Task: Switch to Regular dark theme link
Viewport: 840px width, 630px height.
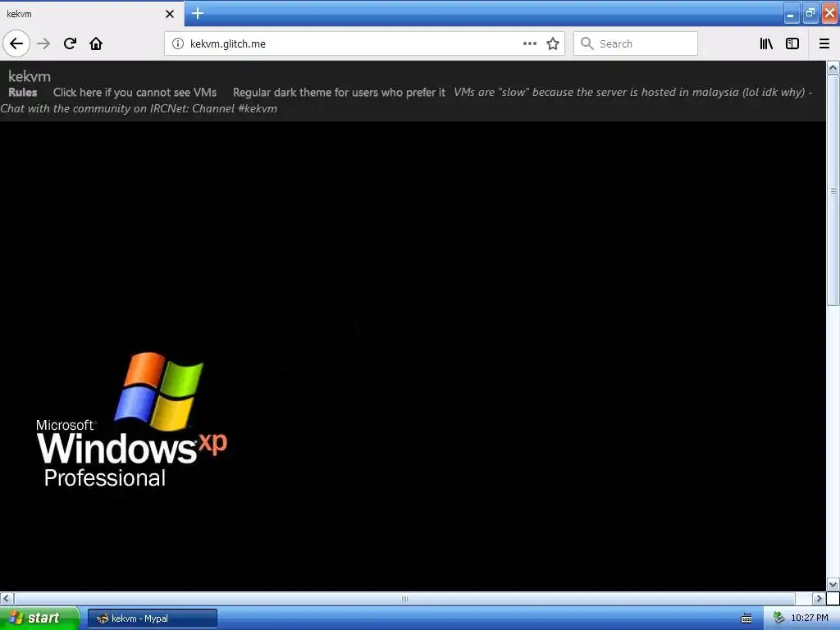Action: [339, 92]
